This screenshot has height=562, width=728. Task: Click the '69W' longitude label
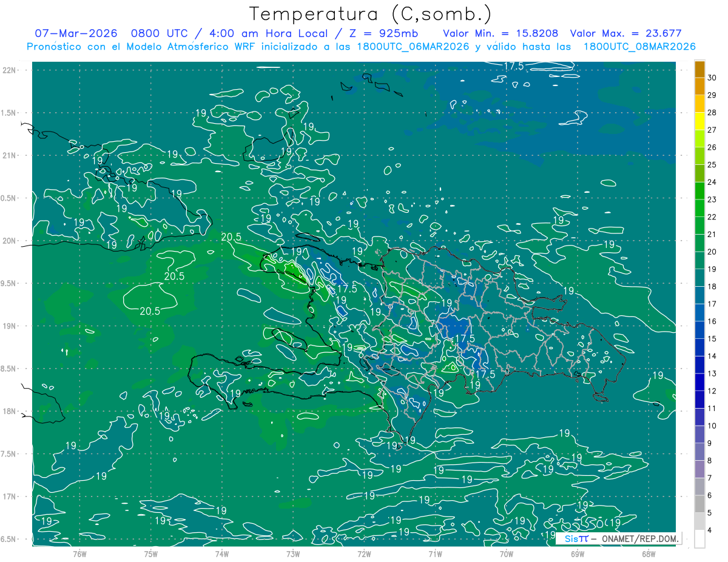(578, 554)
